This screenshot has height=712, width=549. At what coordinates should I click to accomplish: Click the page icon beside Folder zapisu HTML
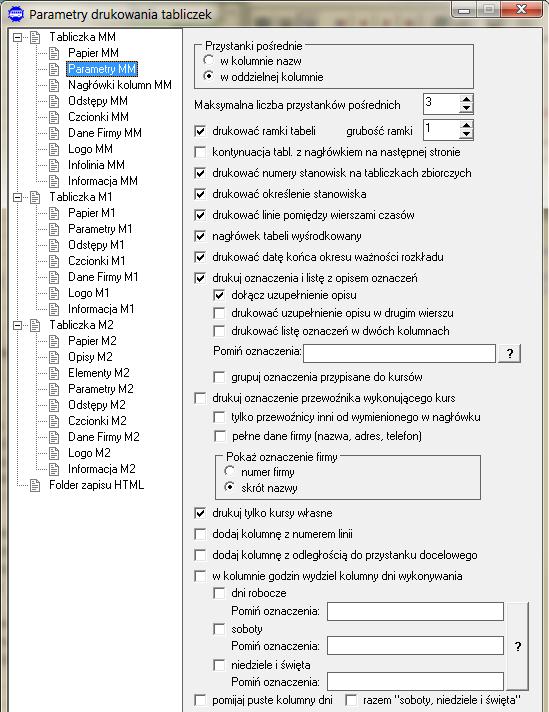pos(35,485)
